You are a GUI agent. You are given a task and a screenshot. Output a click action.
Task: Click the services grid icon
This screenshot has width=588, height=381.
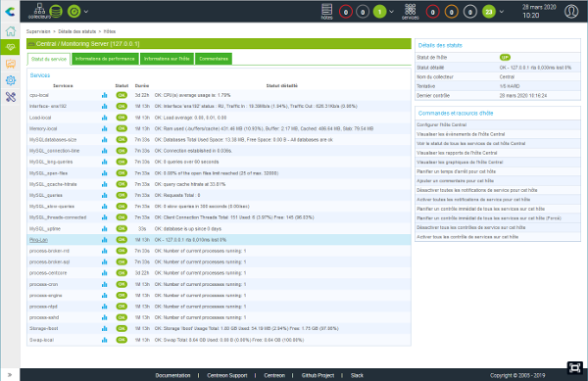(411, 12)
